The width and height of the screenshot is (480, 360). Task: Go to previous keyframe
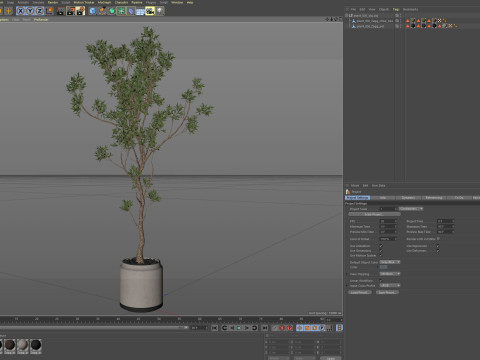(x=224, y=328)
